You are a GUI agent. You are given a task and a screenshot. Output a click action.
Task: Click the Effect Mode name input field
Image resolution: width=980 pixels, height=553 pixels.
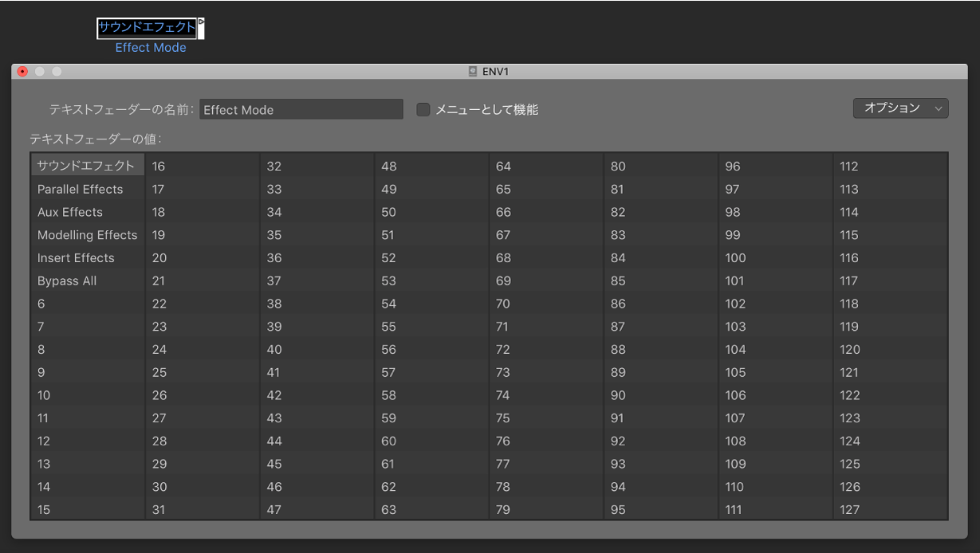click(301, 108)
